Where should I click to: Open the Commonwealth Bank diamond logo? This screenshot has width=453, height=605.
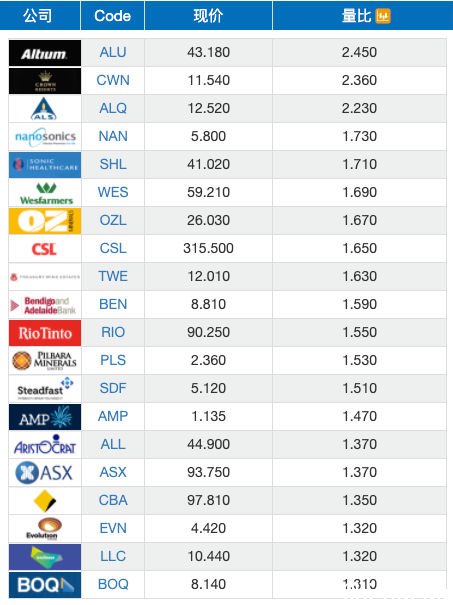pos(45,501)
